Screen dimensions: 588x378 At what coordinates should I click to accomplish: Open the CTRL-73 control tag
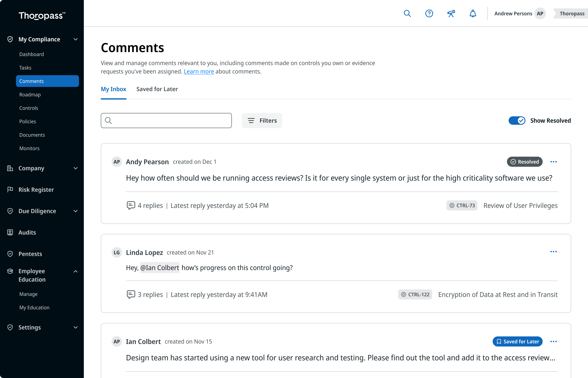click(462, 205)
